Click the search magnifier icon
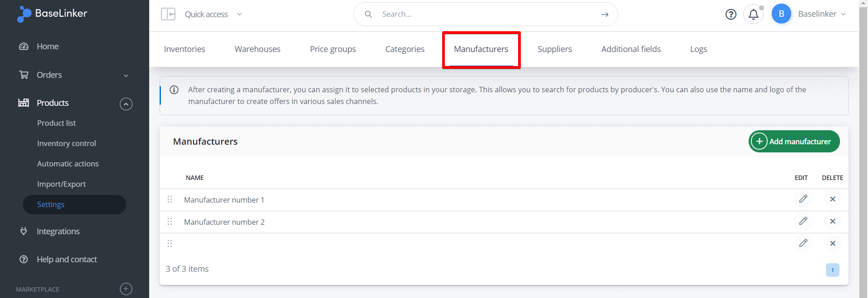This screenshot has height=298, width=868. pyautogui.click(x=368, y=14)
